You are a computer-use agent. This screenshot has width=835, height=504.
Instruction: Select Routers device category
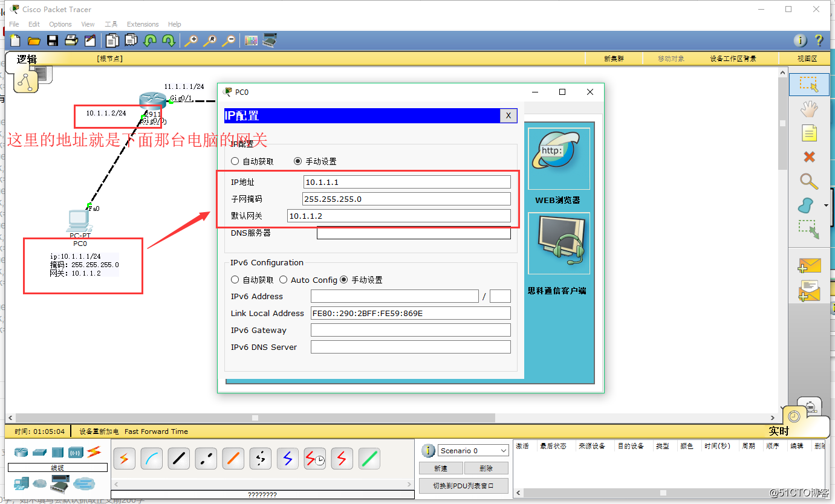[21, 452]
